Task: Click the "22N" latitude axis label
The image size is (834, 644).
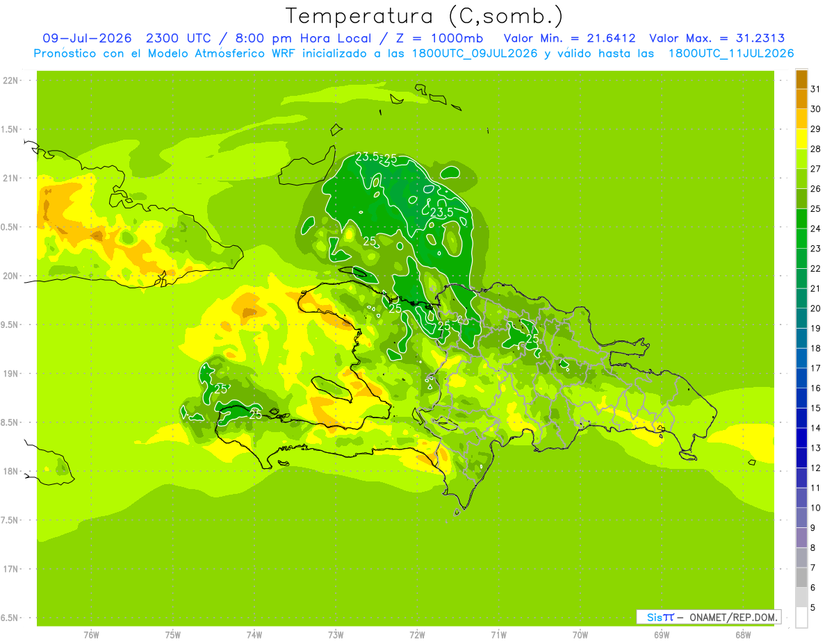Action: [x=10, y=81]
